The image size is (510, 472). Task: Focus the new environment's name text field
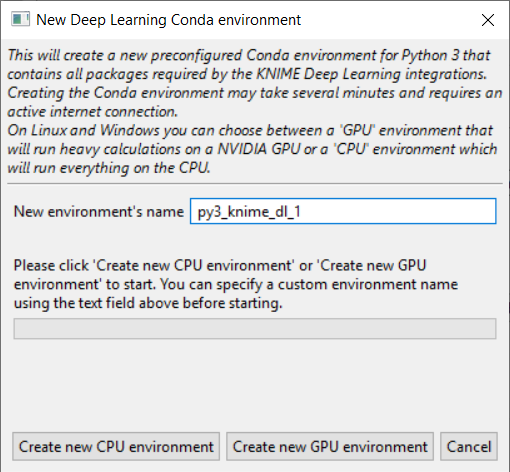pyautogui.click(x=343, y=211)
